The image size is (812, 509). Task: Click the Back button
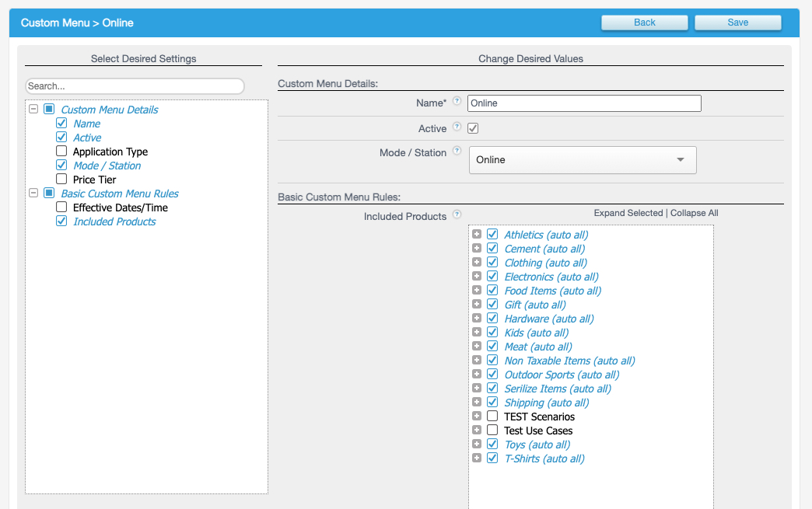[644, 23]
